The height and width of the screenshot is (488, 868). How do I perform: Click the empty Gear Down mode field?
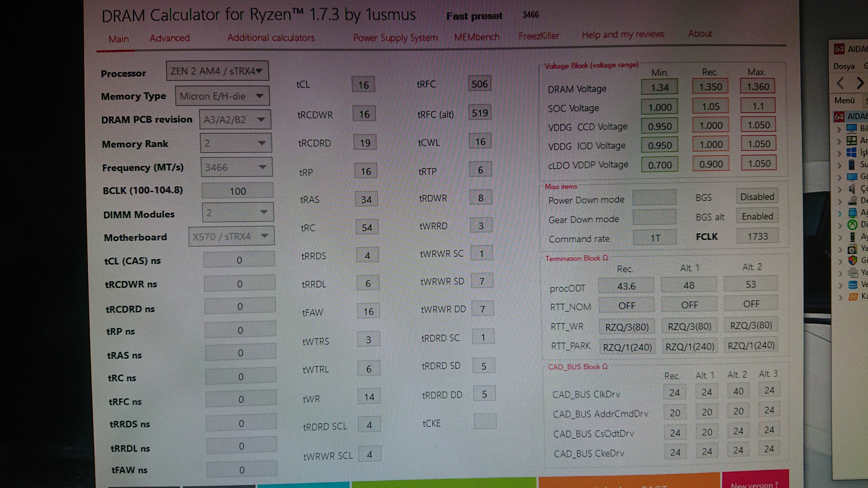point(655,217)
